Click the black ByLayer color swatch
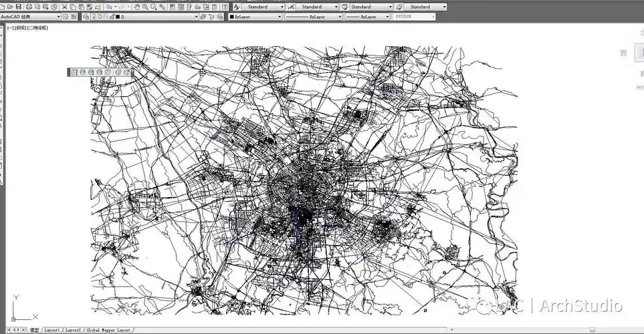 tap(232, 17)
